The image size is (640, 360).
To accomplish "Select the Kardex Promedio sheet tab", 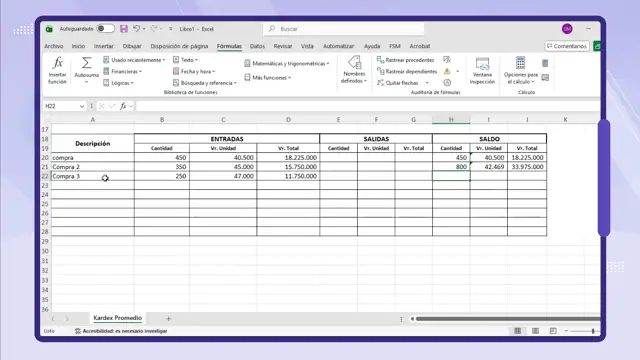I will click(118, 318).
